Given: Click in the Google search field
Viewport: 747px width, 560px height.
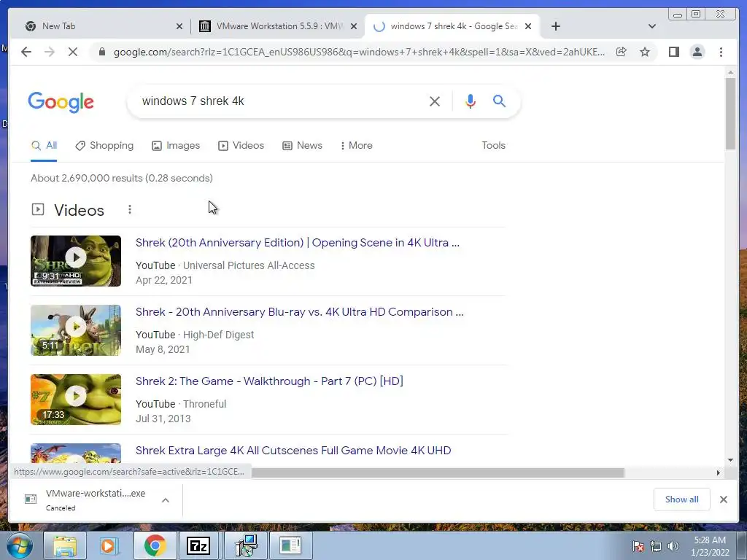Looking at the screenshot, I should point(281,101).
